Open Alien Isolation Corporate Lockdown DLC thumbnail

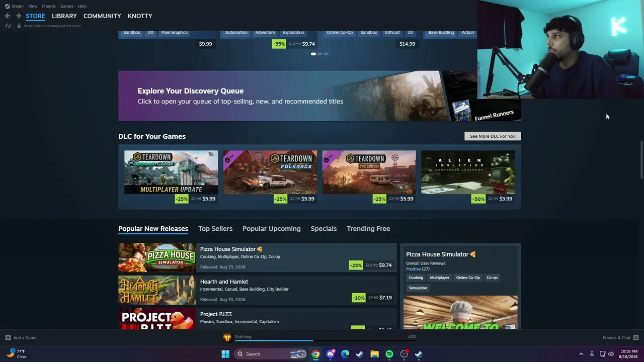pyautogui.click(x=468, y=172)
